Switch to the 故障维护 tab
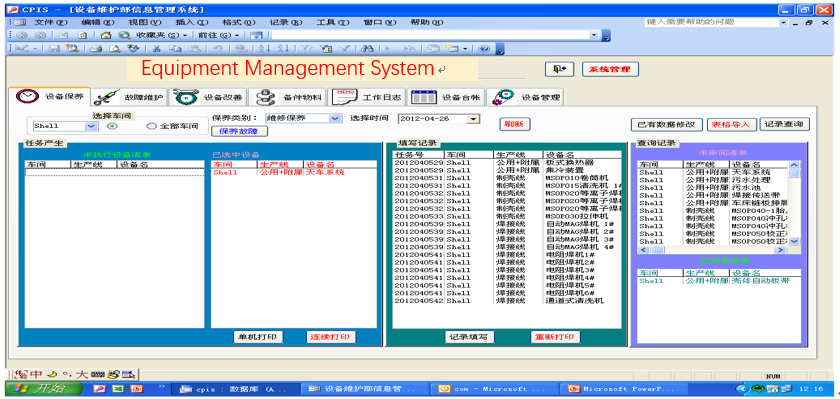This screenshot has width=840, height=399. pos(130,97)
